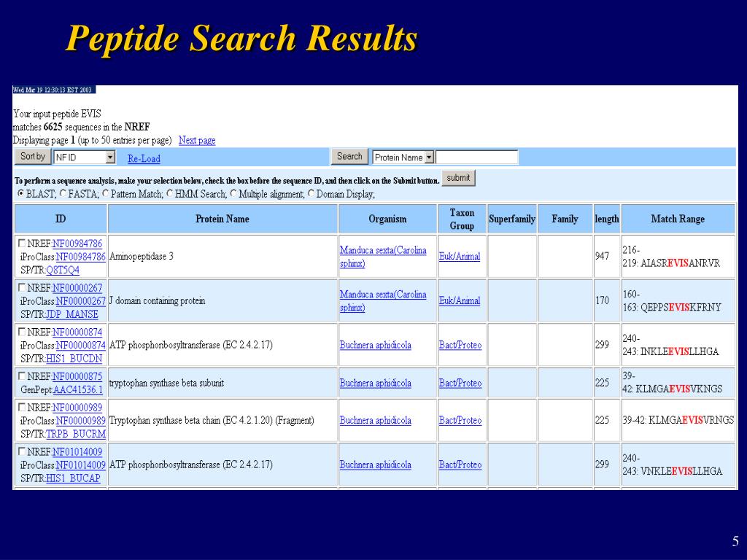Open SP/TR link HIS1_BUCDN

point(74,359)
